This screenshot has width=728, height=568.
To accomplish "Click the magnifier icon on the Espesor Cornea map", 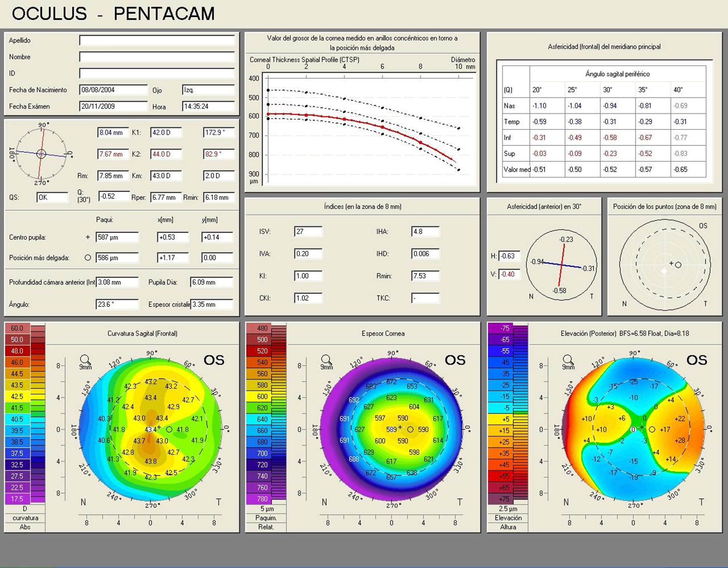I will (327, 360).
